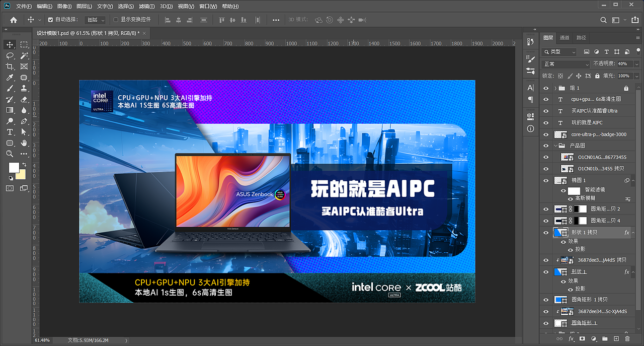
Task: Click the home button in options bar
Action: pos(13,20)
